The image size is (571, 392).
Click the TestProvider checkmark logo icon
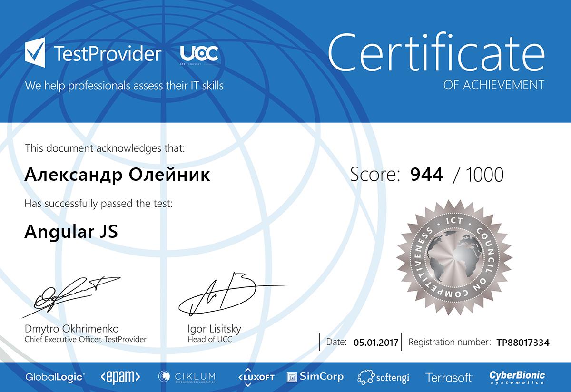pos(35,53)
